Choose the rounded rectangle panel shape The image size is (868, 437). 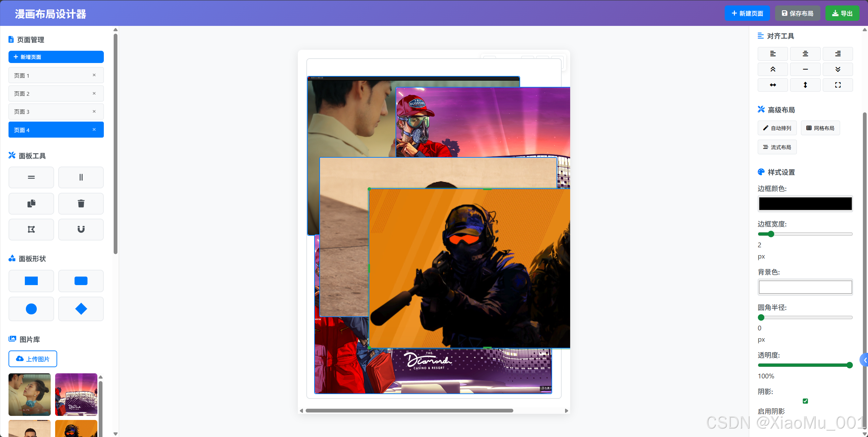81,281
